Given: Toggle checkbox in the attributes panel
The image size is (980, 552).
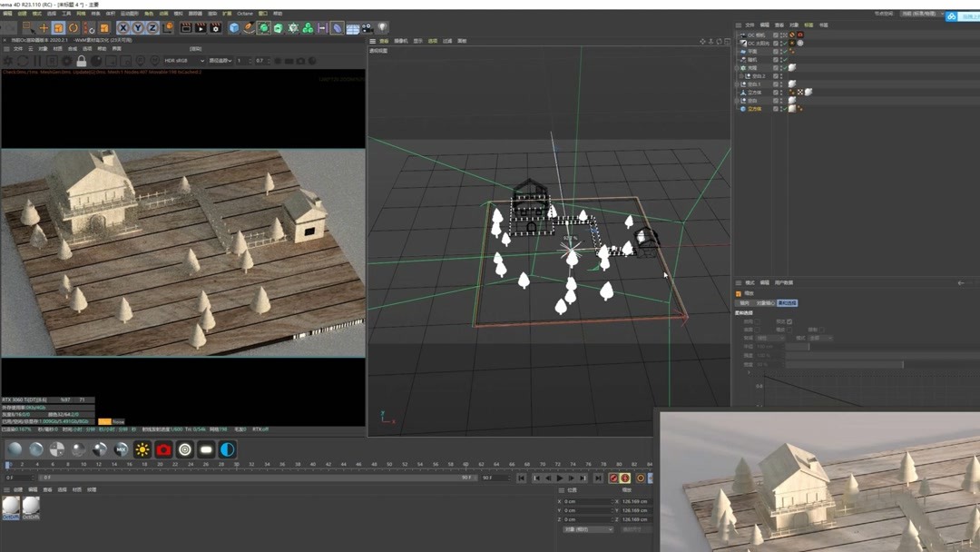Looking at the screenshot, I should click(789, 321).
